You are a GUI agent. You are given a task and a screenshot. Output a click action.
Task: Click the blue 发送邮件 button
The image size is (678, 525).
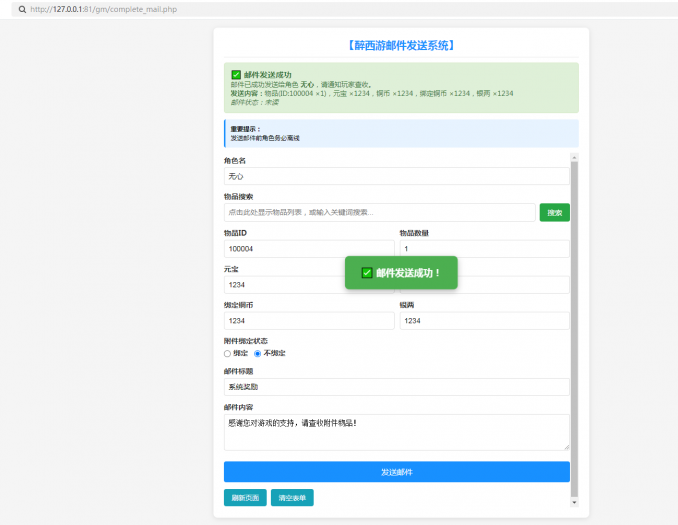tap(396, 472)
